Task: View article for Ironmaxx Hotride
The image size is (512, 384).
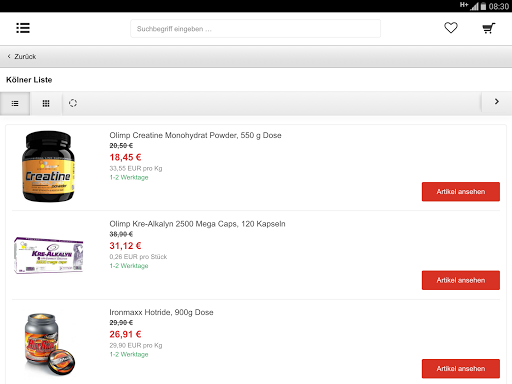Action: coord(461,369)
